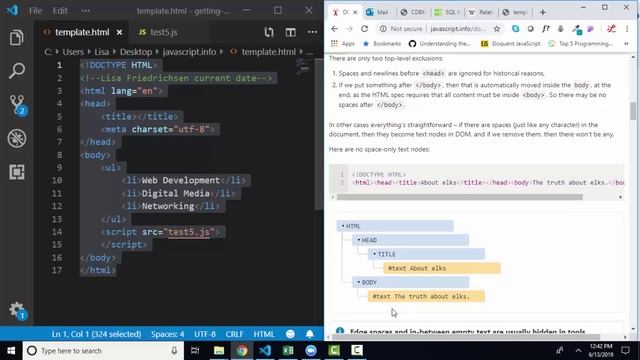
Task: Open the Extensions view in VS Code
Action: click(16, 172)
